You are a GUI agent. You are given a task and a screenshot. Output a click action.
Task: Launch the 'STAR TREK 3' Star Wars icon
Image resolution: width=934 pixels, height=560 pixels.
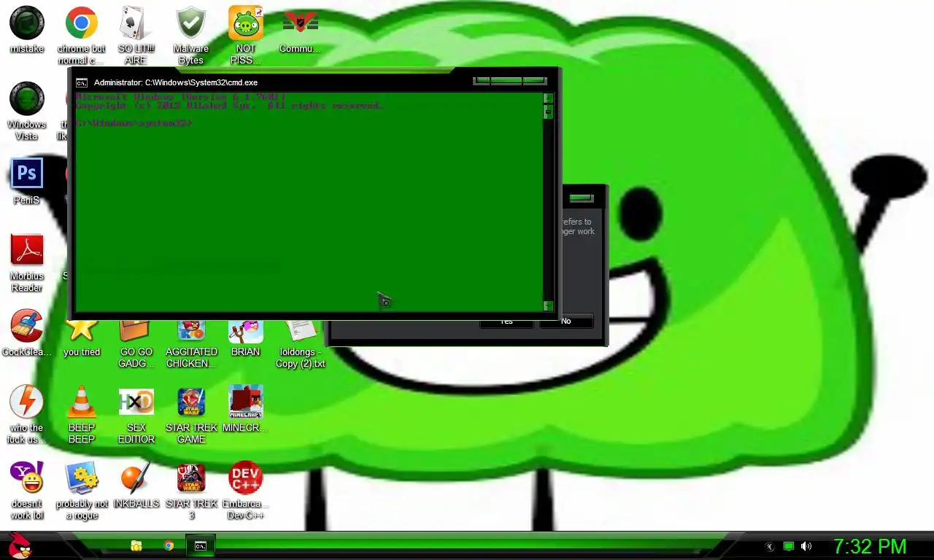click(x=191, y=490)
